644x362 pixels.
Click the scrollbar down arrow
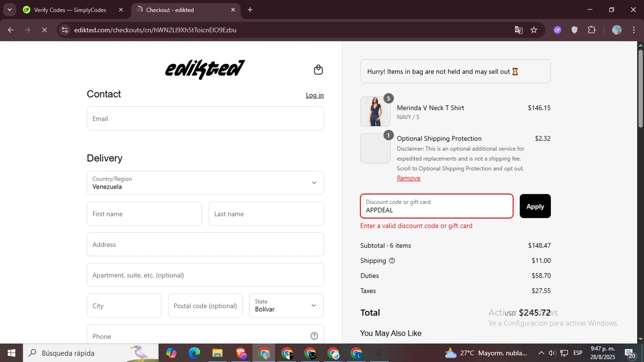[x=641, y=339]
